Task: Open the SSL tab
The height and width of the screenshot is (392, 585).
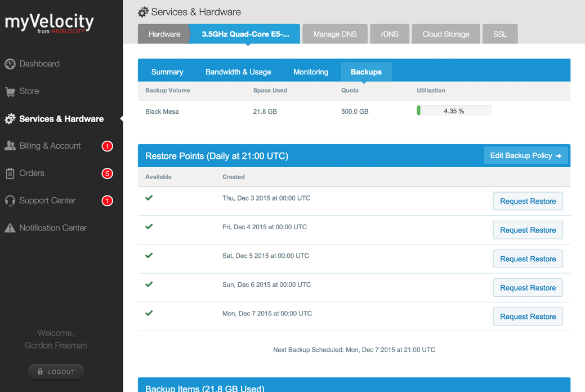Action: pos(500,34)
